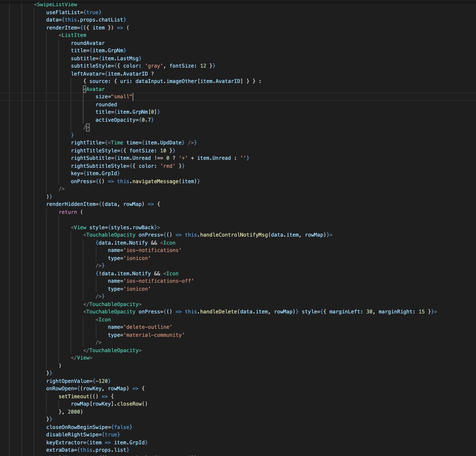Click the Avatar size small attribute
This screenshot has height=456, width=476.
pos(114,96)
